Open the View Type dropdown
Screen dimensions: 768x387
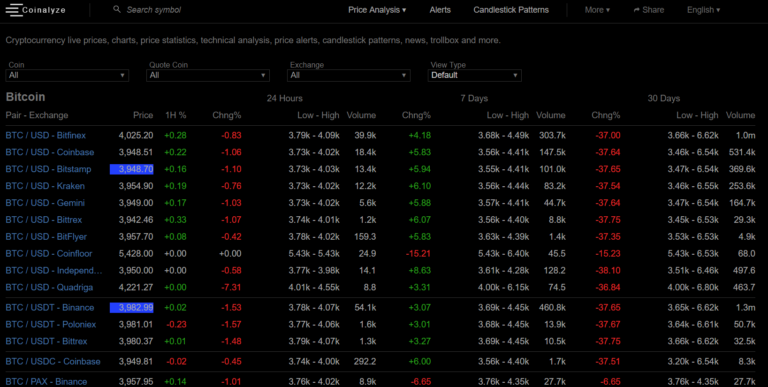tap(475, 75)
